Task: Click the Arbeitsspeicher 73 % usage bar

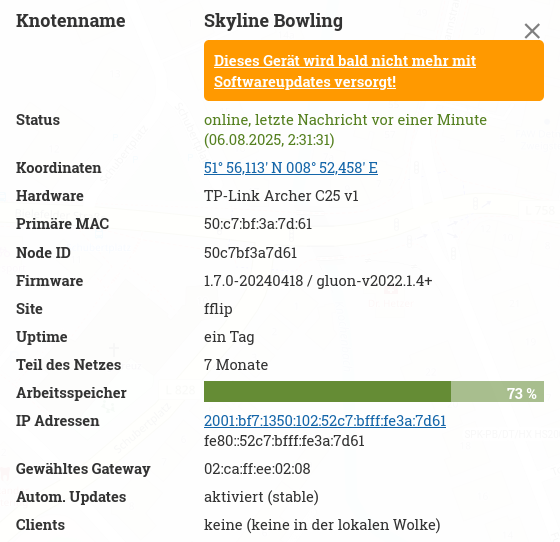Action: coord(374,392)
